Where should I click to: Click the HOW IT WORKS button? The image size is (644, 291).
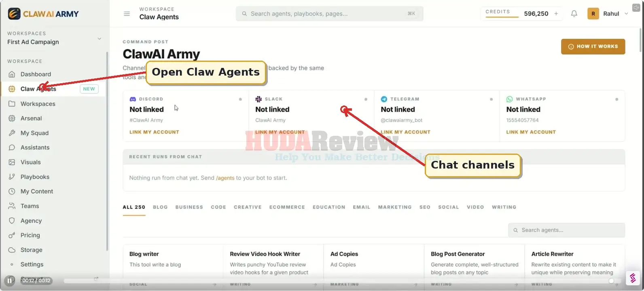pyautogui.click(x=593, y=46)
